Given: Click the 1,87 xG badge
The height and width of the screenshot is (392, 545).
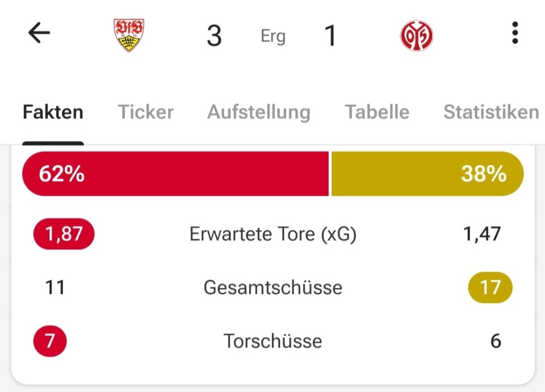Looking at the screenshot, I should 64,234.
